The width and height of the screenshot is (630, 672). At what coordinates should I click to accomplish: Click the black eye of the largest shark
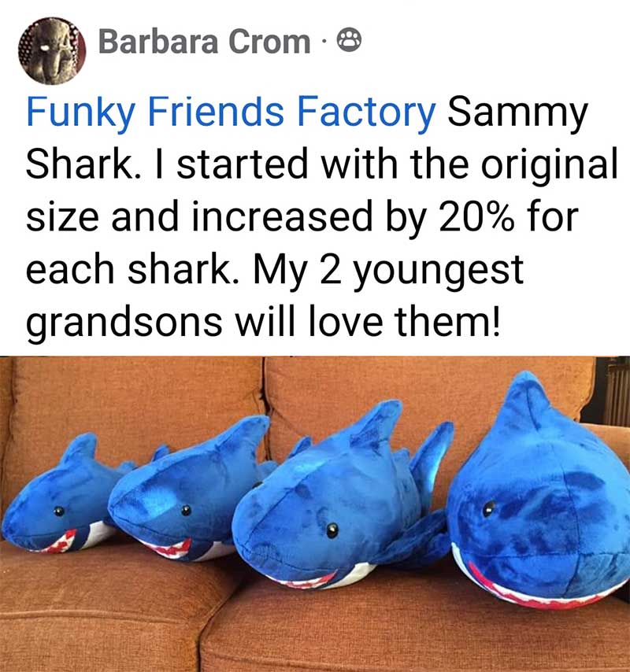click(x=488, y=508)
